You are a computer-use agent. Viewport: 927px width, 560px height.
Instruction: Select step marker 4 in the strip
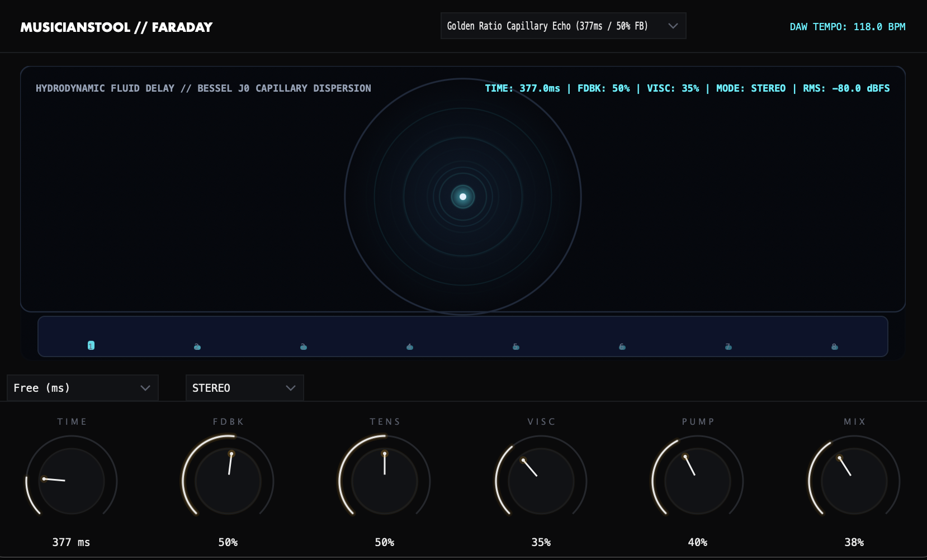coord(410,347)
